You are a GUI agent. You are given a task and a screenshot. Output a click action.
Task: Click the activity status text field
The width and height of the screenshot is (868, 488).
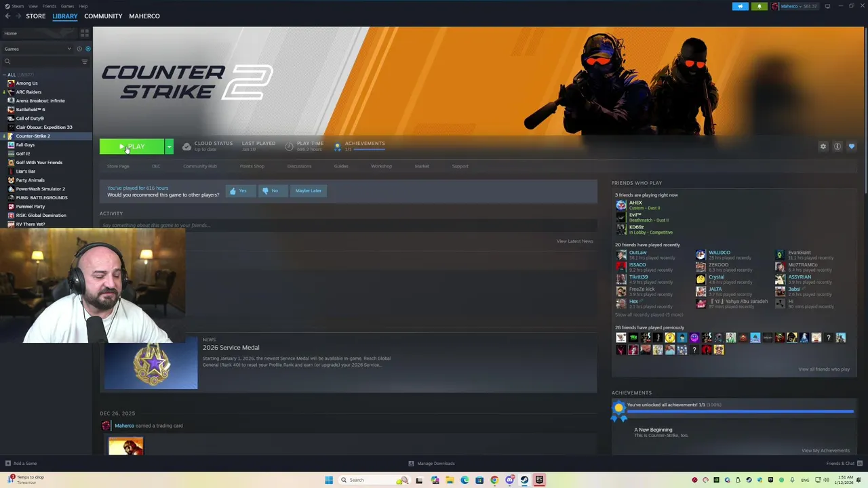[348, 225]
